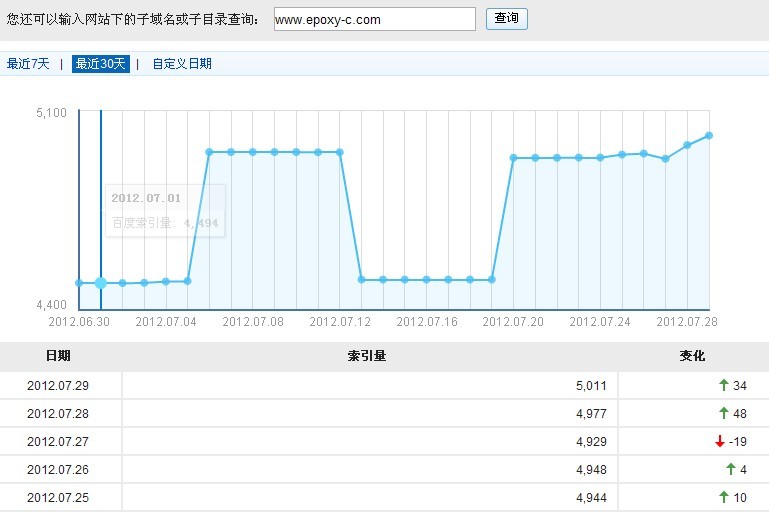The width and height of the screenshot is (769, 512).
Task: Click the 4,400 y-axis label
Action: [51, 305]
